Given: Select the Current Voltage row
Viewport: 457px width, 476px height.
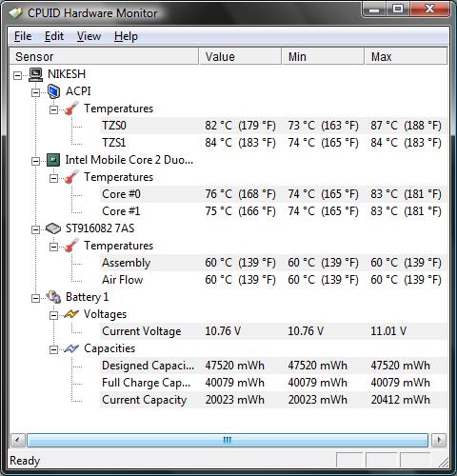Looking at the screenshot, I should 273,331.
